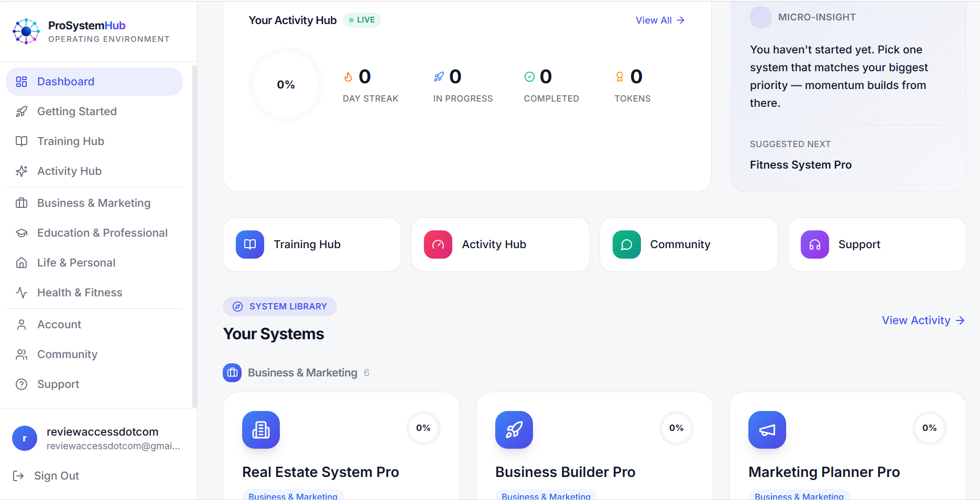The width and height of the screenshot is (980, 500).
Task: Click the View All link
Action: point(660,20)
